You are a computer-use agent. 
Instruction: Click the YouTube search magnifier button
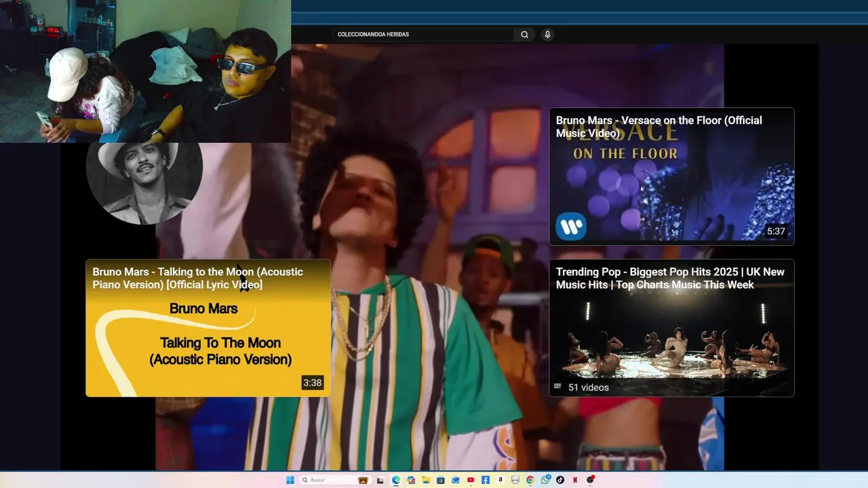[524, 35]
